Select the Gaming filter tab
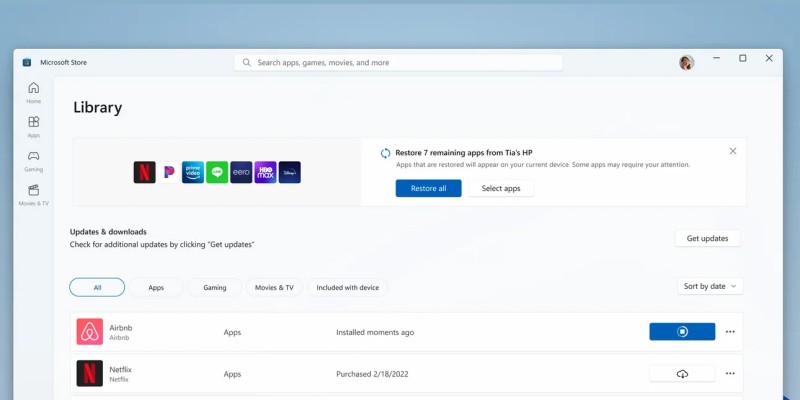 (215, 287)
